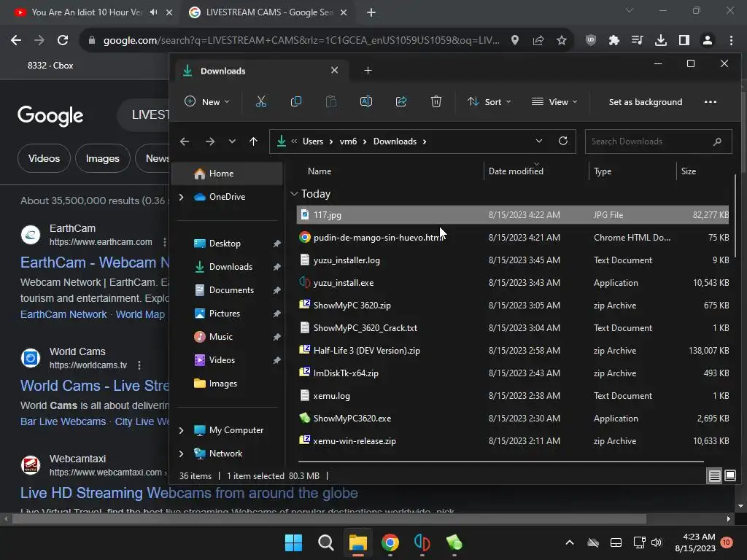
Task: Reload the Chrome page
Action: (x=63, y=41)
